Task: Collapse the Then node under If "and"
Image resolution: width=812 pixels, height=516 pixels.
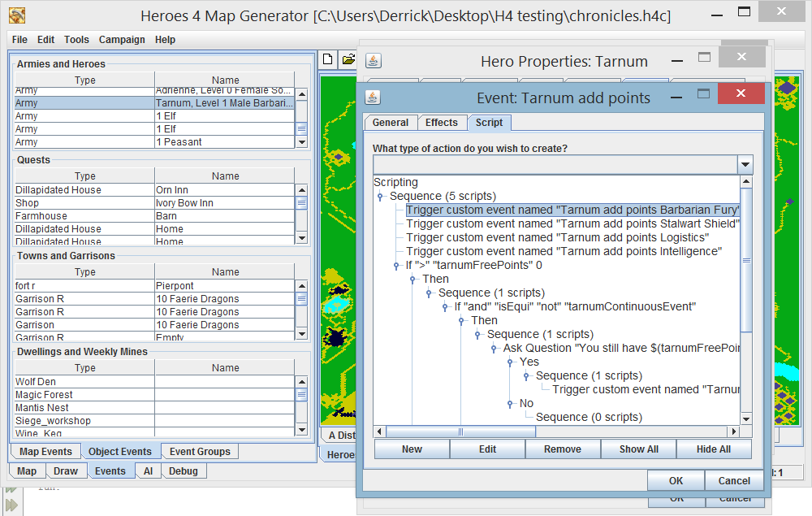Action: (x=461, y=321)
